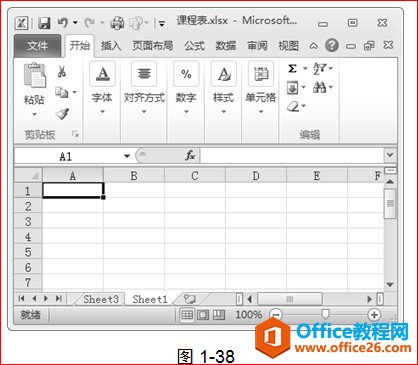Click the Sort & Filter icon
This screenshot has height=365, width=418.
pos(320,69)
